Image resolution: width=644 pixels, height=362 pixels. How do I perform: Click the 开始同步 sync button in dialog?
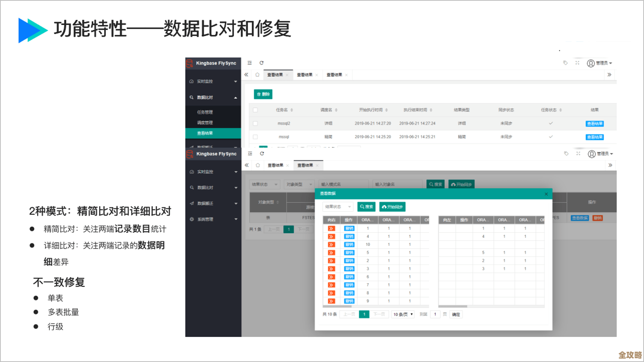(392, 207)
